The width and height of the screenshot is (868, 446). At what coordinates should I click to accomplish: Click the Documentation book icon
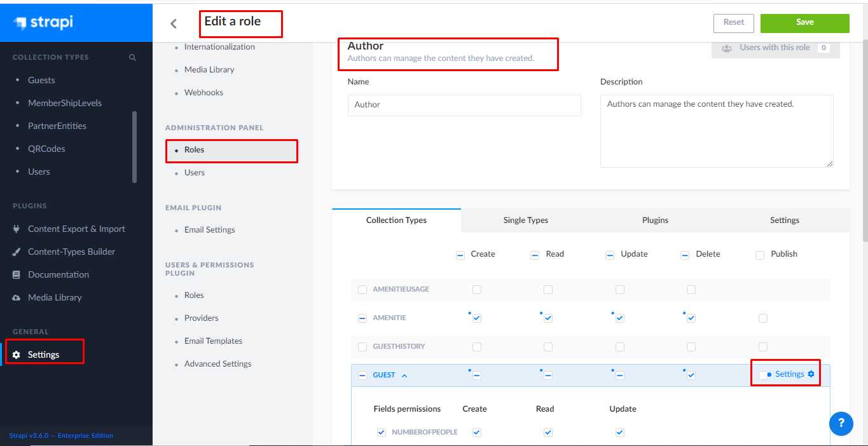pyautogui.click(x=17, y=274)
